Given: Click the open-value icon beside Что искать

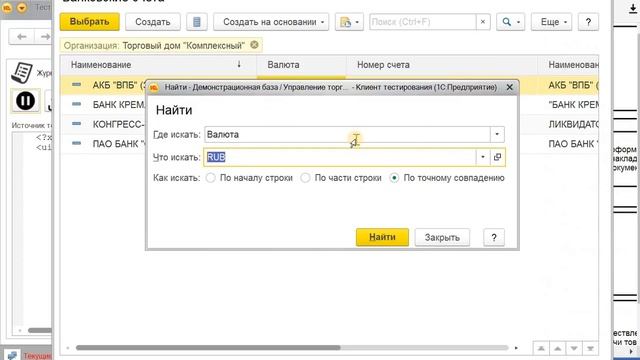Looking at the screenshot, I should click(x=498, y=157).
